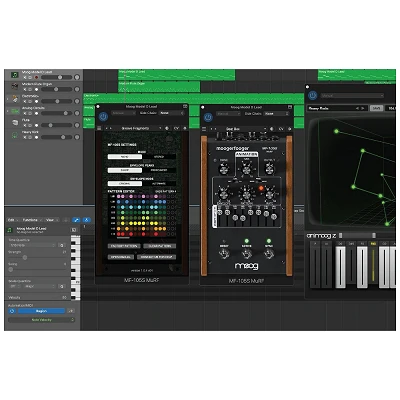
Task: Expand the middle plugin window via corner icon
Action: point(290,107)
